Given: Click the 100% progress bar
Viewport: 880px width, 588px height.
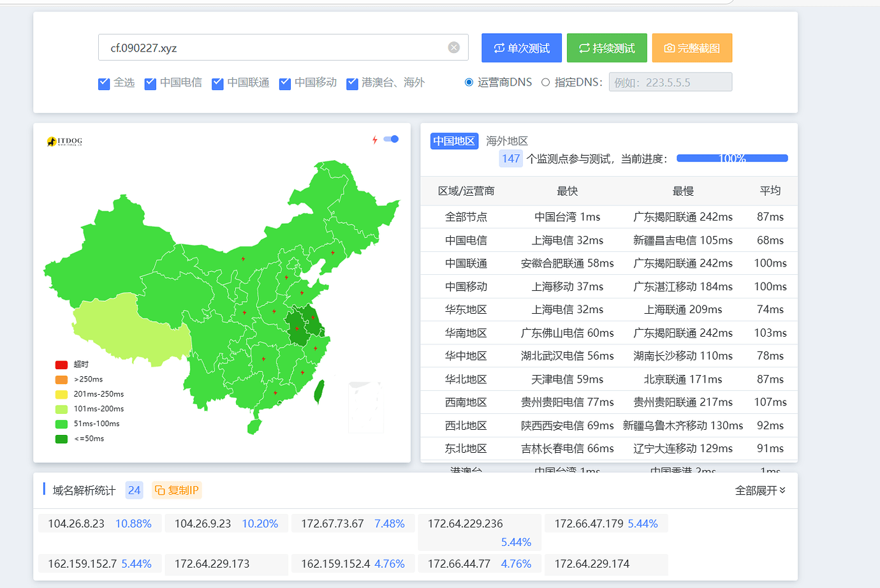Looking at the screenshot, I should pyautogui.click(x=732, y=158).
